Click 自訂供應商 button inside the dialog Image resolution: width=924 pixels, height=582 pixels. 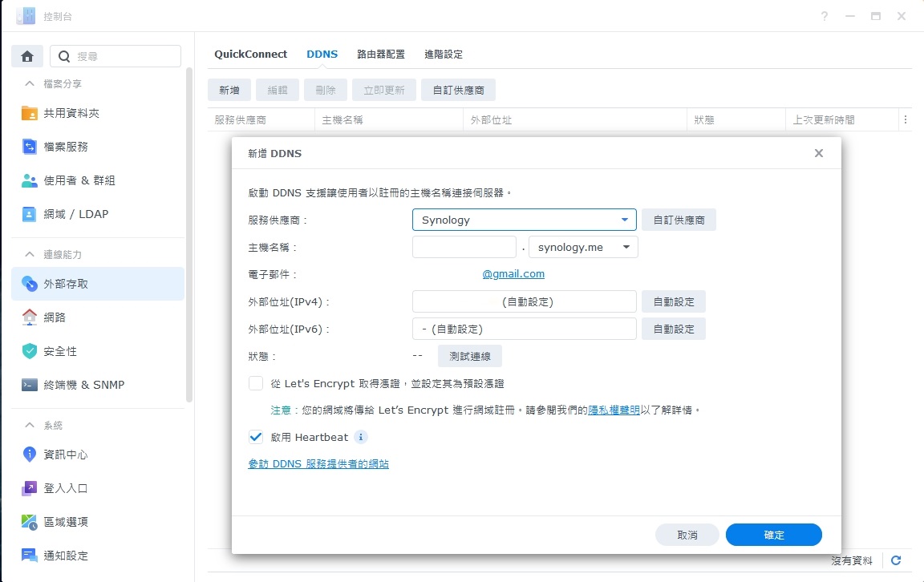tap(679, 220)
